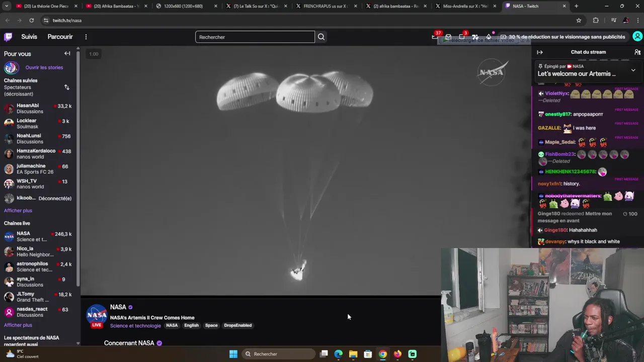This screenshot has height=362, width=644.
Task: Click the English tag
Action: pyautogui.click(x=191, y=325)
